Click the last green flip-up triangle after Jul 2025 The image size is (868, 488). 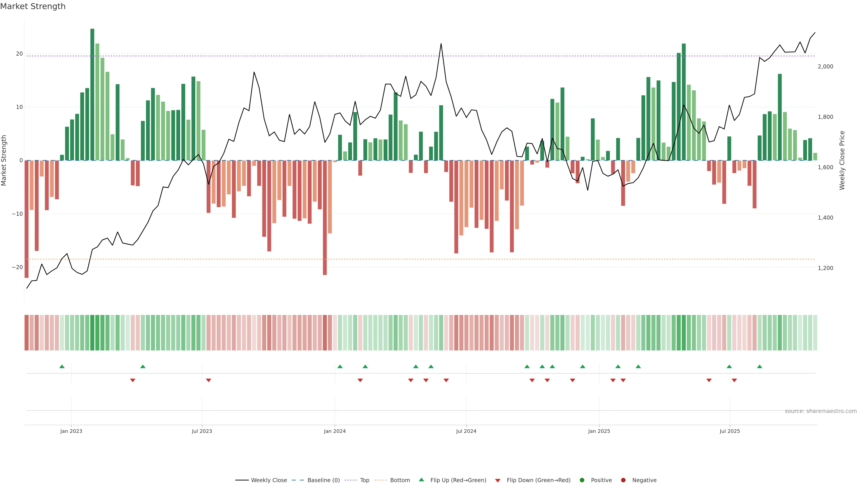[x=759, y=366]
